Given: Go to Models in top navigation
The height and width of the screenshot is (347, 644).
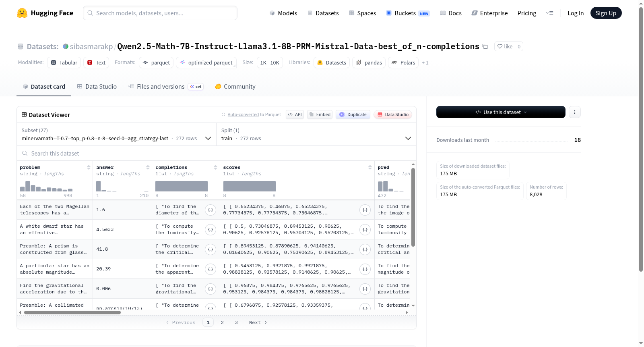Looking at the screenshot, I should click(283, 13).
